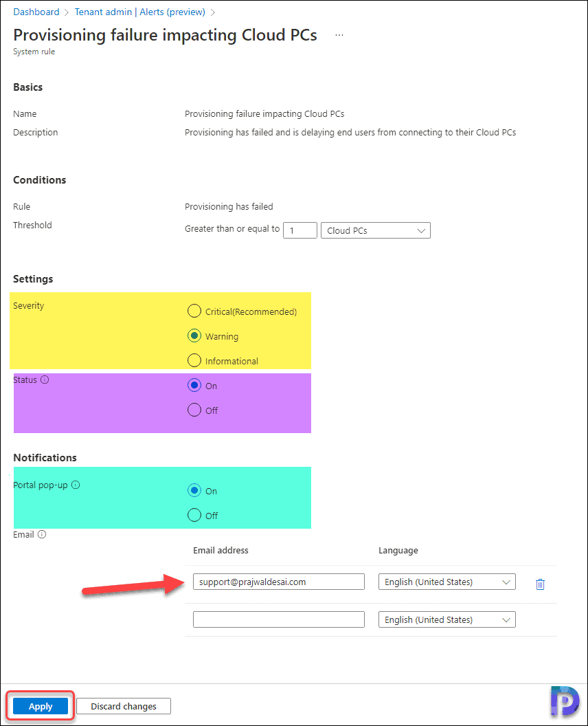Click the chevron after Dashboard breadcrumb

click(66, 12)
